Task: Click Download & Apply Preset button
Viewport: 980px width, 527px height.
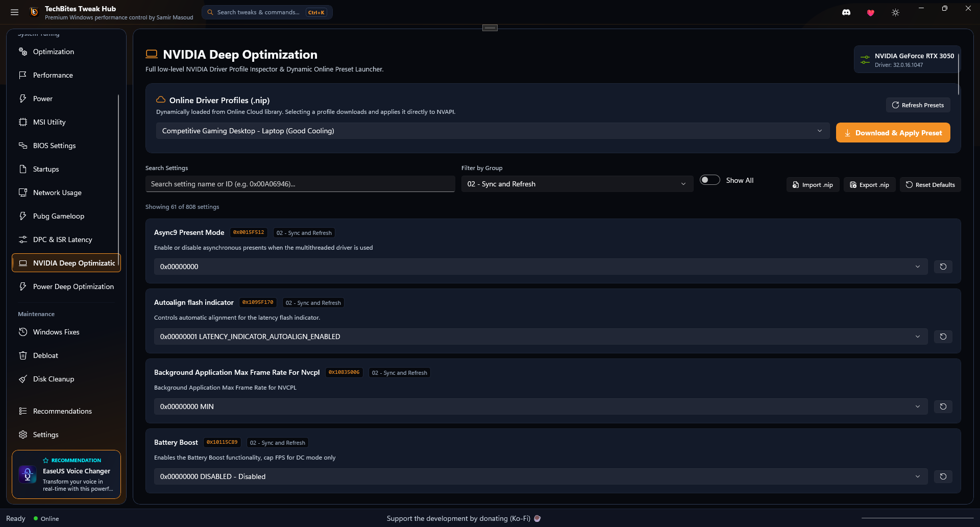Action: [x=893, y=133]
